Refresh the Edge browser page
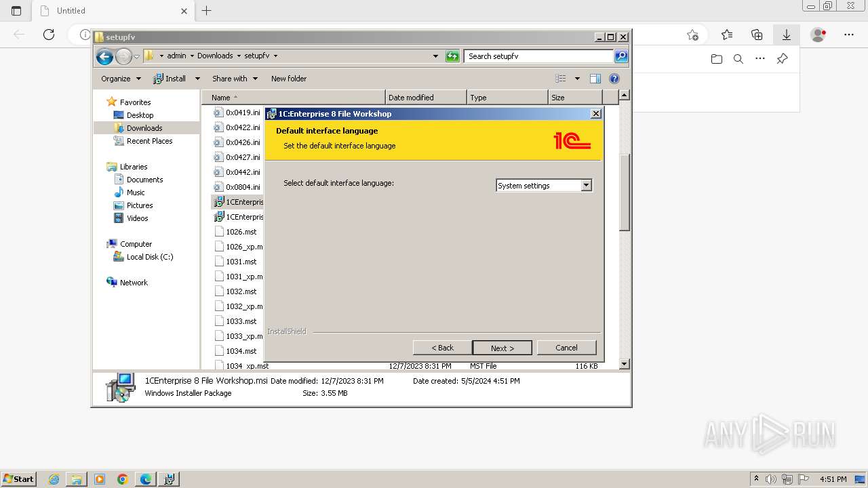This screenshot has width=868, height=488. click(49, 35)
